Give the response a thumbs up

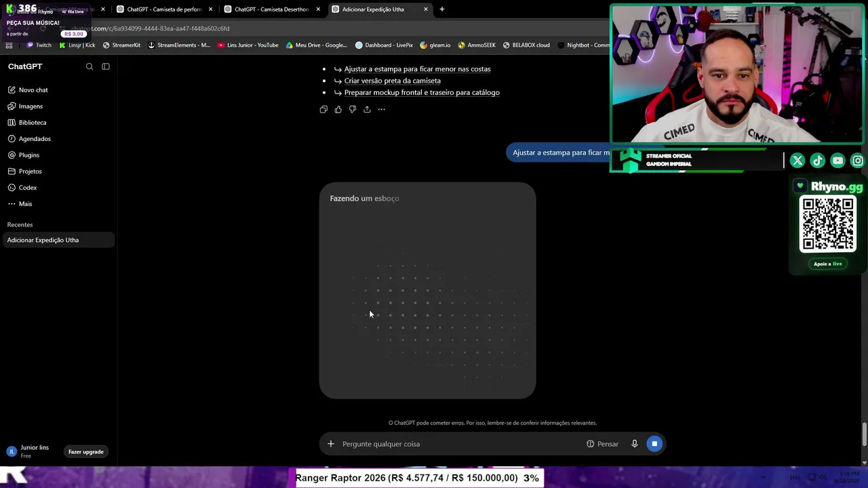tap(338, 109)
